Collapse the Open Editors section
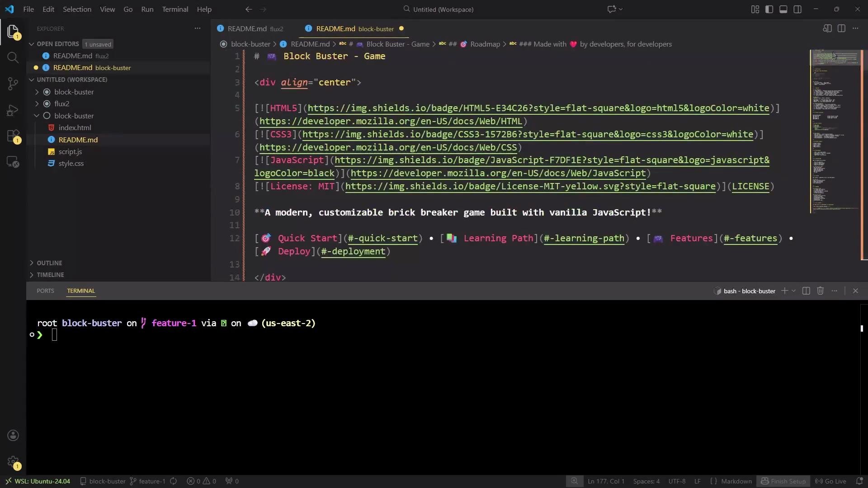Viewport: 868px width, 488px height. click(x=32, y=44)
